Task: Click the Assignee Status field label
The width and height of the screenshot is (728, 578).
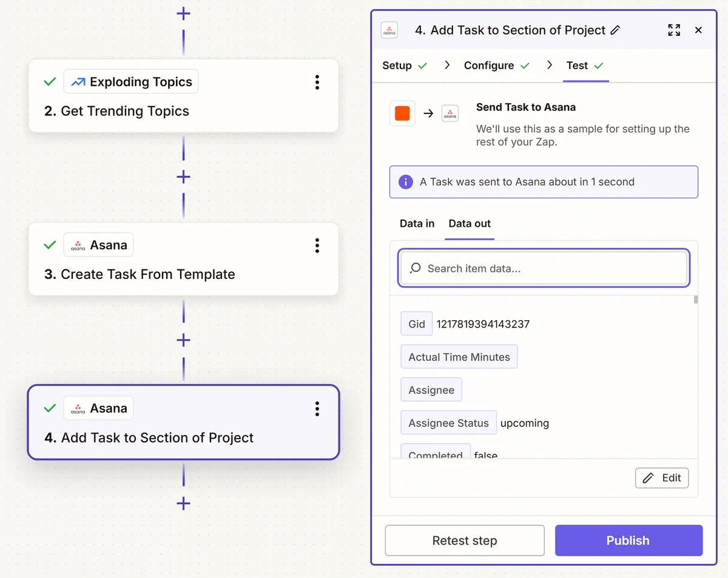Action: tap(448, 423)
